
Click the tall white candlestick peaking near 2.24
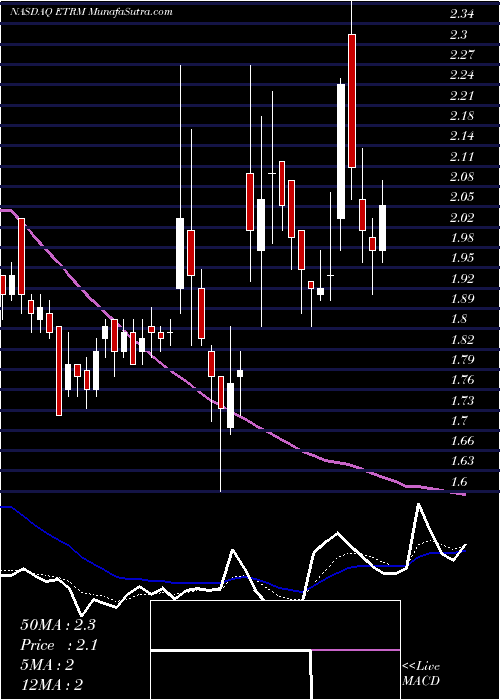click(341, 151)
